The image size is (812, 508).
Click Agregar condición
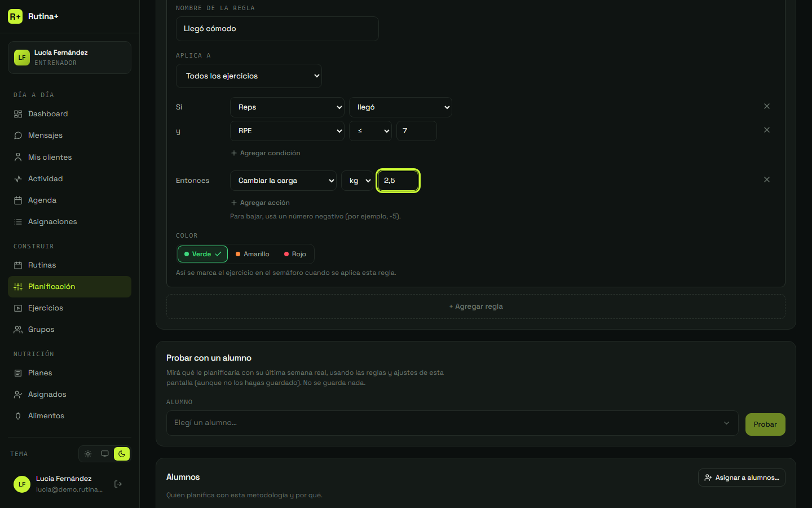tap(266, 153)
